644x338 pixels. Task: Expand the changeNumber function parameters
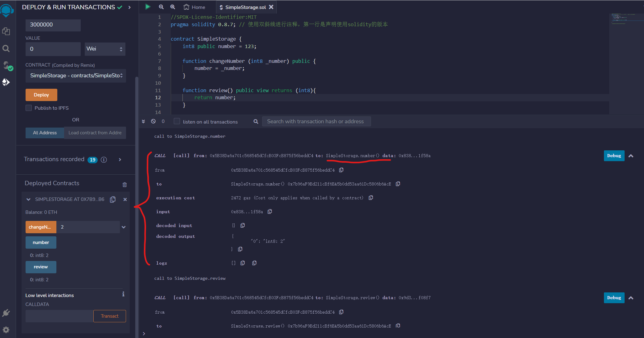[124, 227]
